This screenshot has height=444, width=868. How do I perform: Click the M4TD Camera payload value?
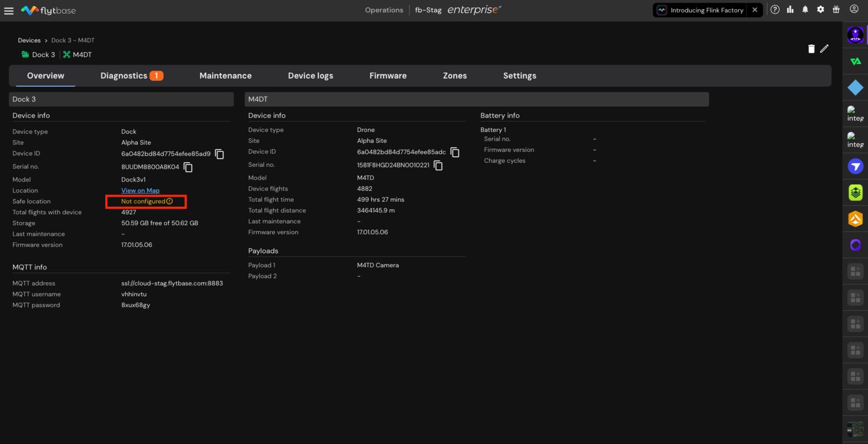pos(378,265)
